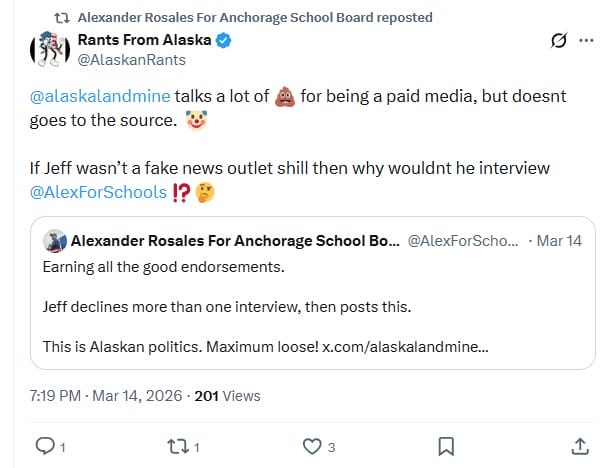Click the small repost icon in the header
Screen dimensions: 612x468
(x=60, y=17)
